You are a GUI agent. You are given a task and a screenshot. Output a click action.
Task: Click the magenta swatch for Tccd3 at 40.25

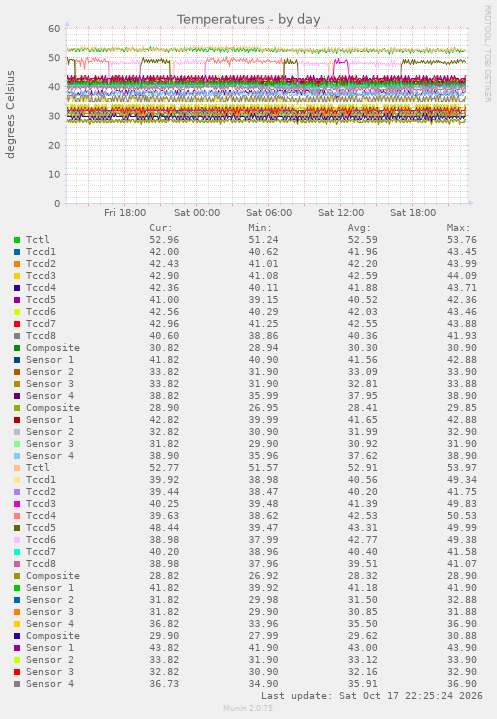[x=17, y=503]
